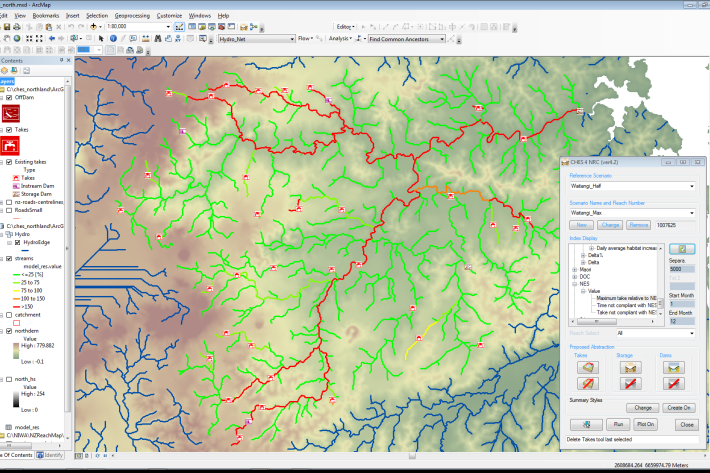Click the Add Data toolbar icon
Viewport: 710px width, 473px height.
point(93,26)
